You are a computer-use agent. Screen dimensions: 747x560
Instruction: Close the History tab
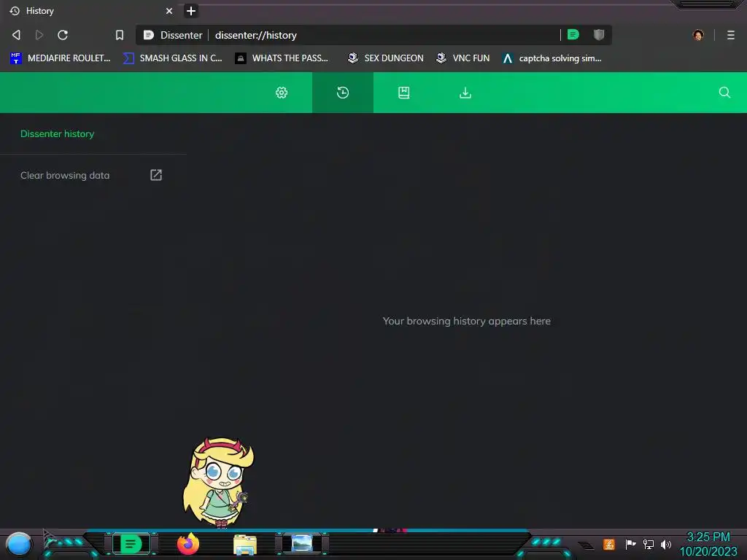point(169,11)
